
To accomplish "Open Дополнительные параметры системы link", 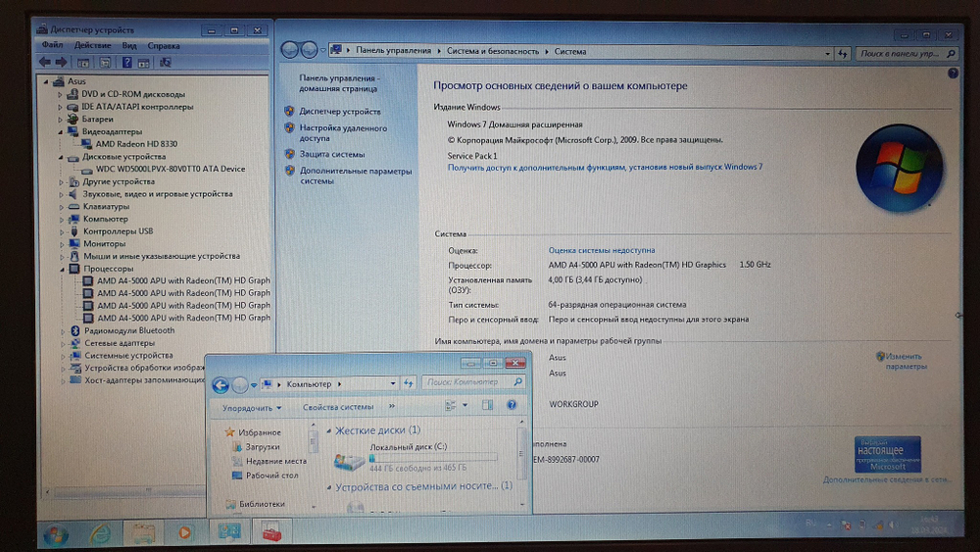I will 356,176.
